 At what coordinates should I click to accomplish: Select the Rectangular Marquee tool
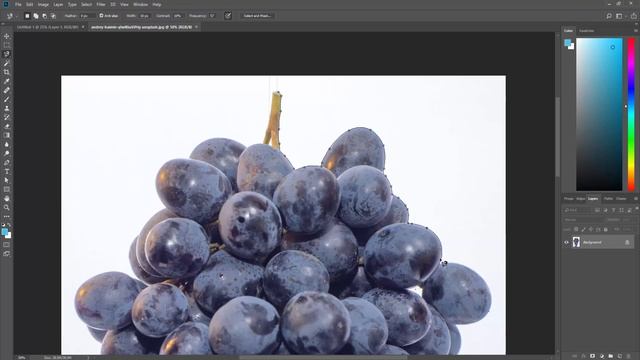coord(7,45)
